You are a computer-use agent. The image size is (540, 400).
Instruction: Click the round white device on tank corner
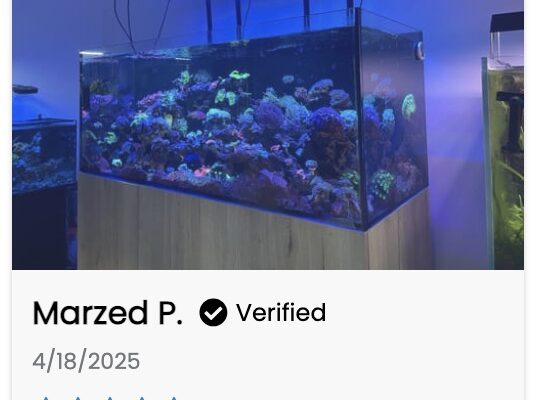[419, 51]
